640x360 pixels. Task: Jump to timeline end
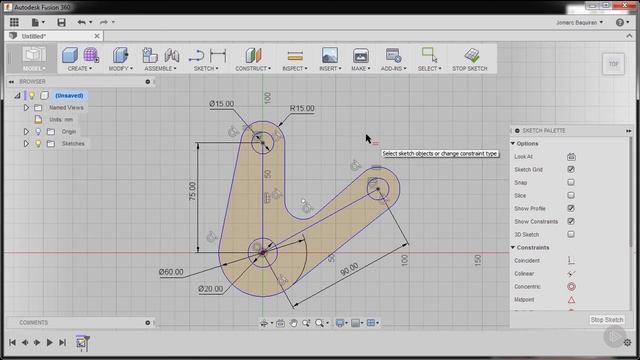tap(62, 342)
